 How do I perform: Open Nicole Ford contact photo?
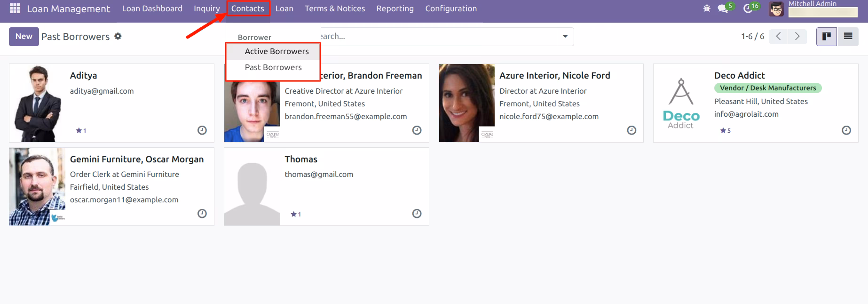pyautogui.click(x=467, y=103)
